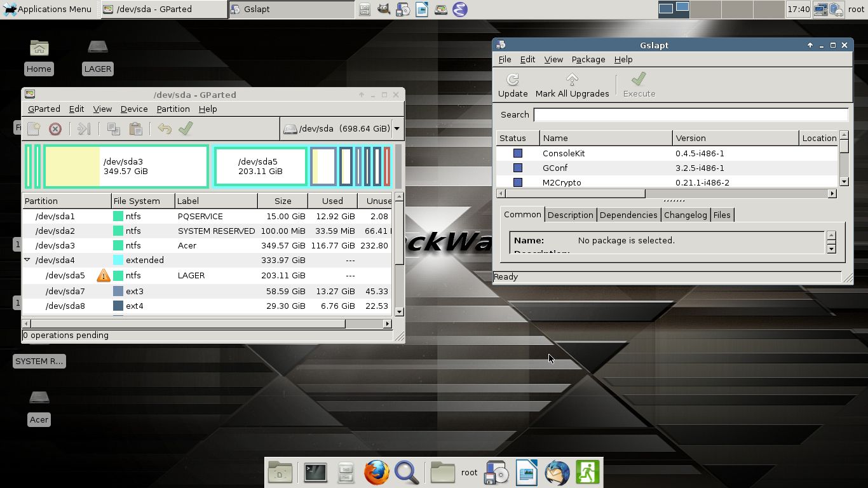
Task: Click the Execute checkmark in Gslapt
Action: coord(639,86)
